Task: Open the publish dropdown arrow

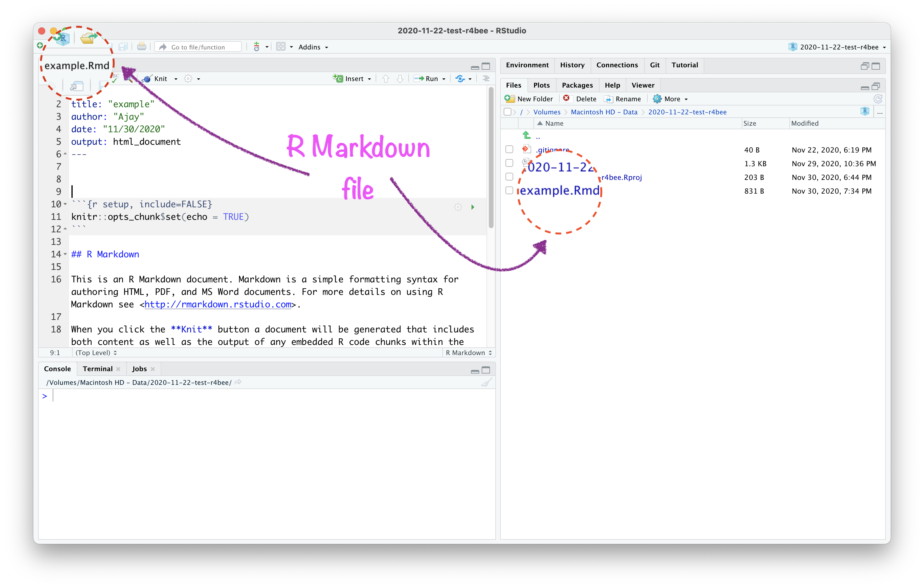Action: [x=470, y=79]
